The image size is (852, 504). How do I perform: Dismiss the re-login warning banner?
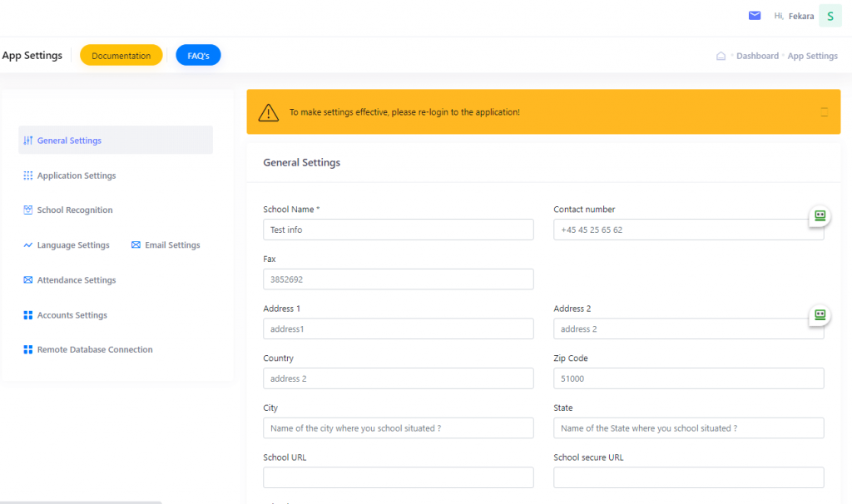(x=825, y=111)
